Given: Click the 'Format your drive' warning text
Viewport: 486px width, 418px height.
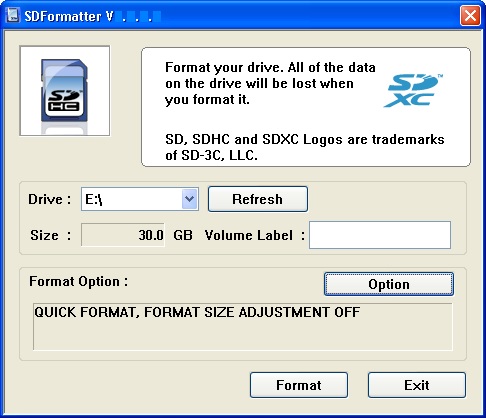Looking at the screenshot, I should (270, 83).
